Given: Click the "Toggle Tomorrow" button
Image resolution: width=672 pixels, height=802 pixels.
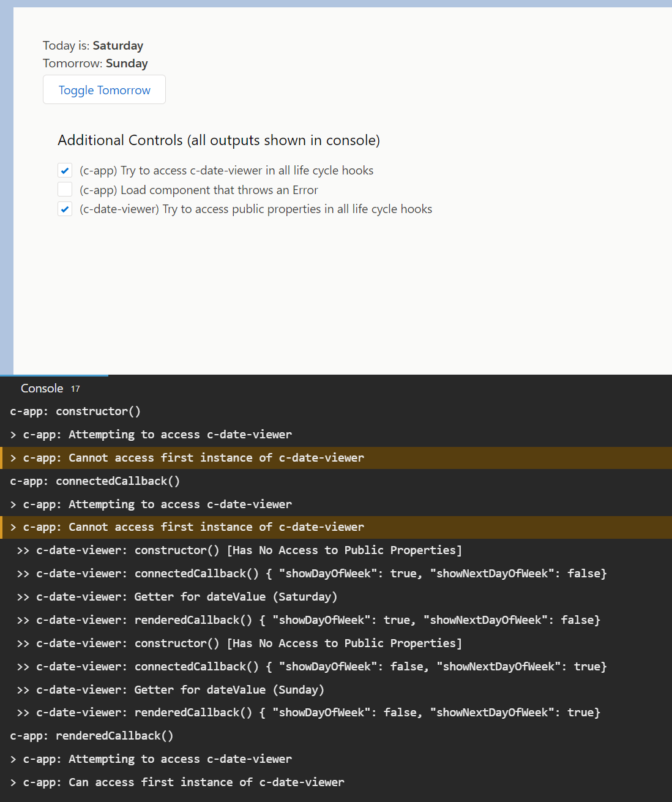Looking at the screenshot, I should point(103,89).
